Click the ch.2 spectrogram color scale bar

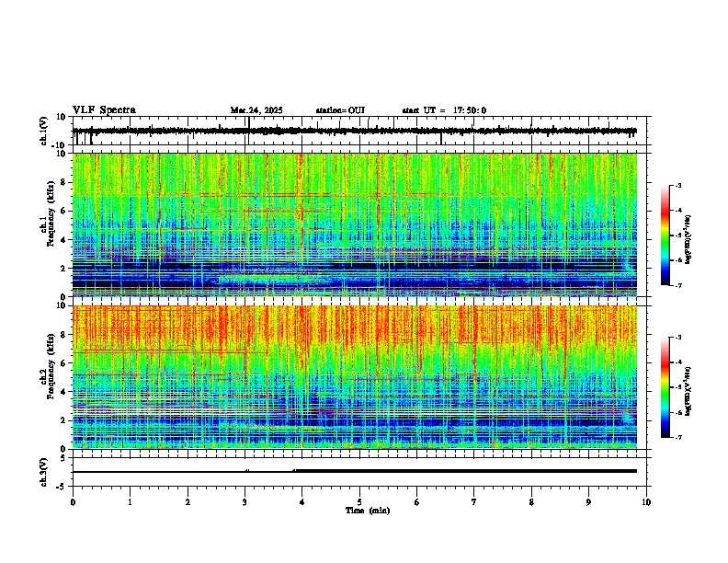[x=665, y=387]
